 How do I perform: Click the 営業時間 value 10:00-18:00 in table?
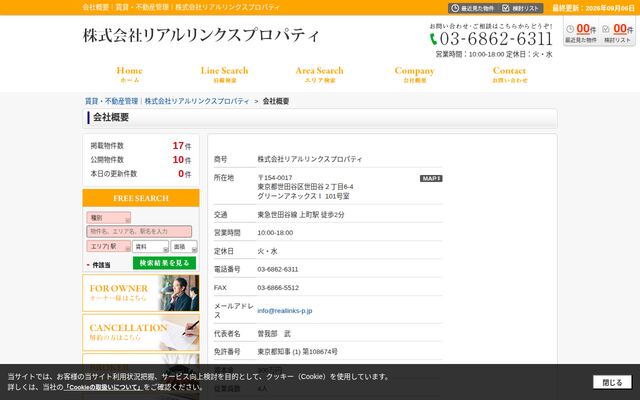pyautogui.click(x=275, y=233)
